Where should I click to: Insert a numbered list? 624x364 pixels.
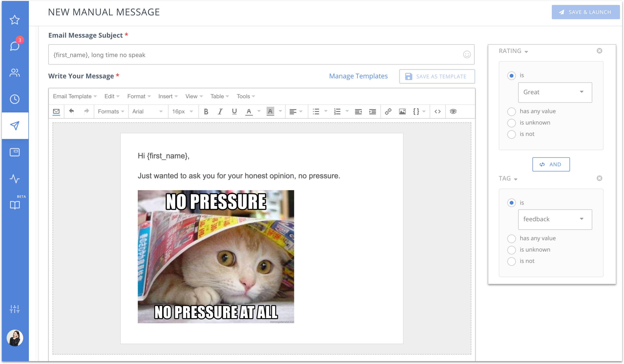point(337,111)
